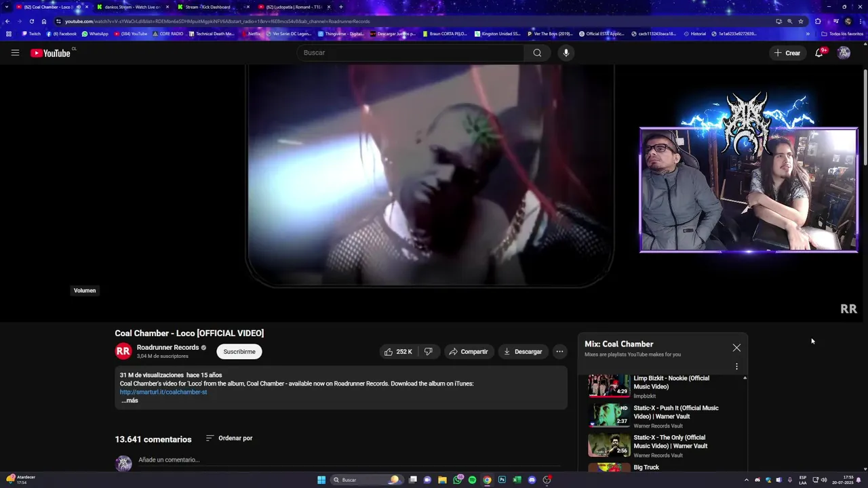The height and width of the screenshot is (488, 868).
Task: Click the Crear create button
Action: (x=787, y=53)
